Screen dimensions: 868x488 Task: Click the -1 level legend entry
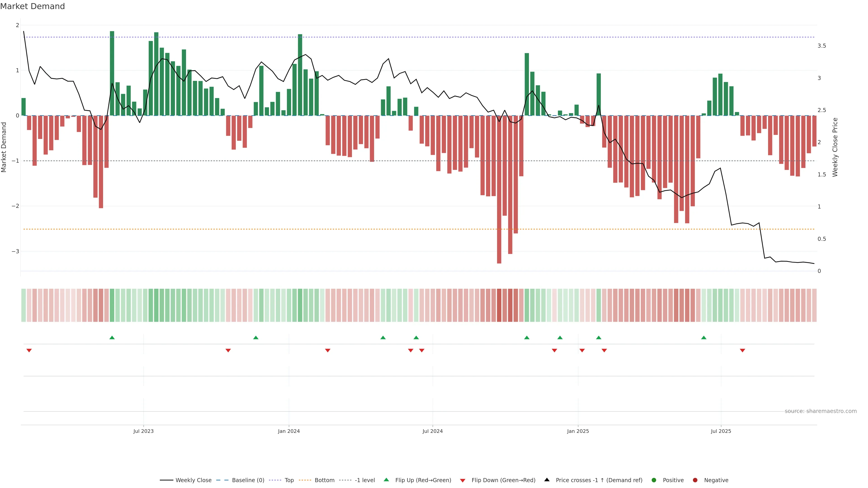coord(365,480)
